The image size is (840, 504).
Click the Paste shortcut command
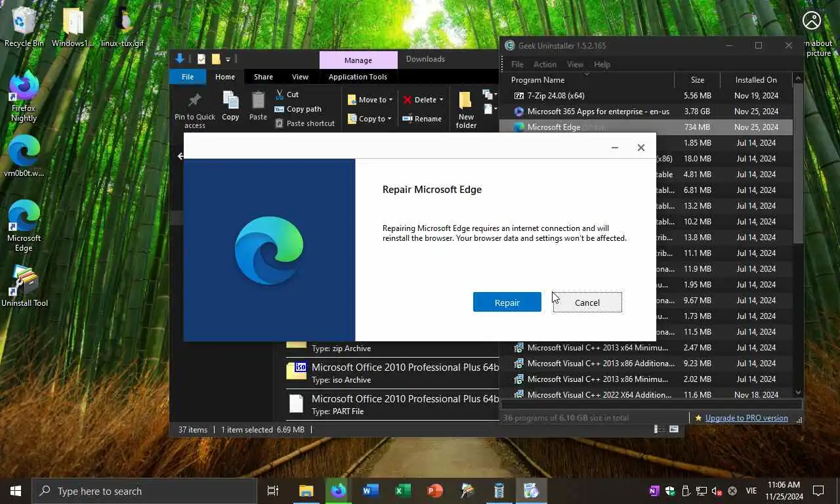coord(304,123)
